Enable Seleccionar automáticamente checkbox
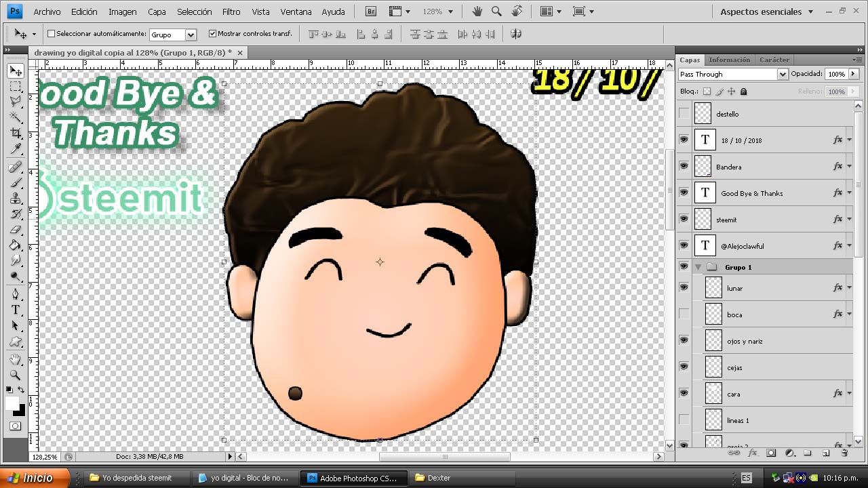Viewport: 868px width, 488px height. (52, 34)
